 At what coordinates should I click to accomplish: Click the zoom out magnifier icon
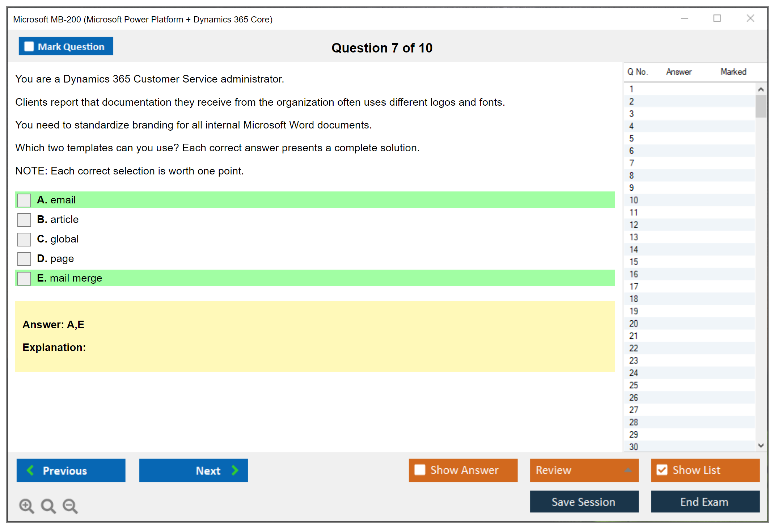pyautogui.click(x=70, y=506)
